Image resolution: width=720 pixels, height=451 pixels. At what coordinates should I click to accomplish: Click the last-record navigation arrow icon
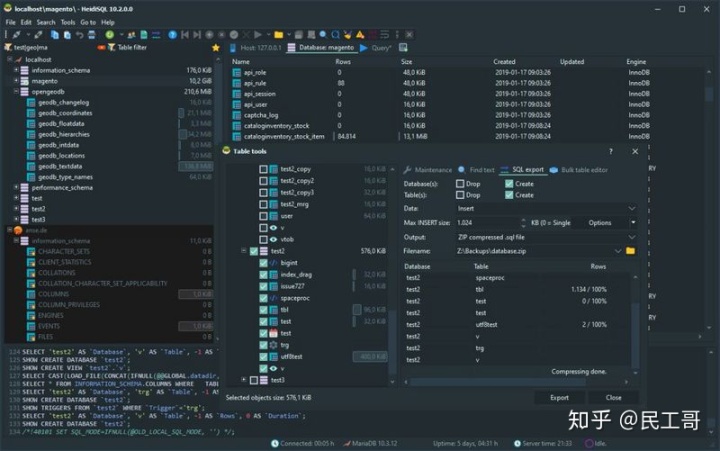click(197, 34)
